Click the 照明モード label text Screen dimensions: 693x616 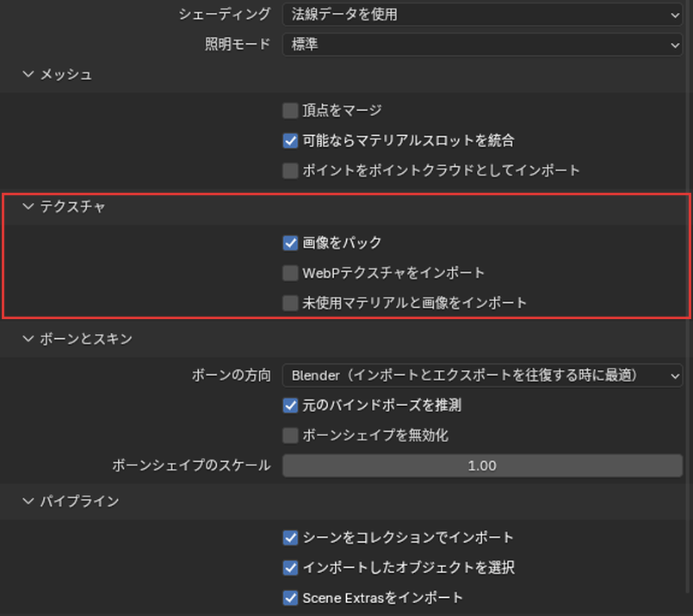[x=238, y=44]
